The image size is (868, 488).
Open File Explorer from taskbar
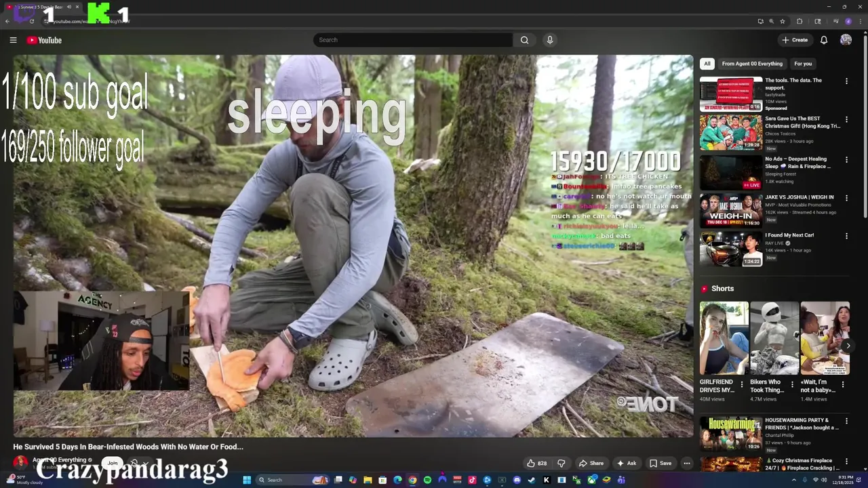point(368,480)
